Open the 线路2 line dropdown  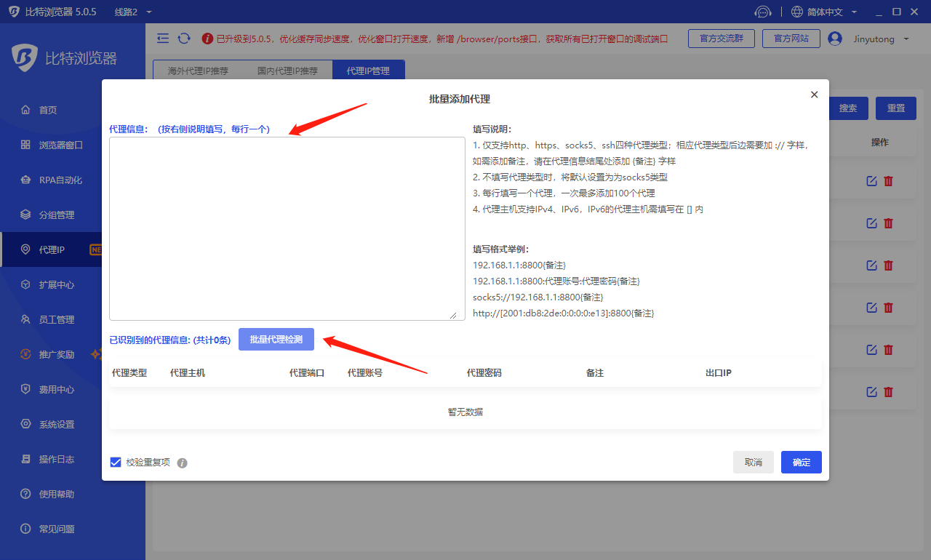point(133,12)
